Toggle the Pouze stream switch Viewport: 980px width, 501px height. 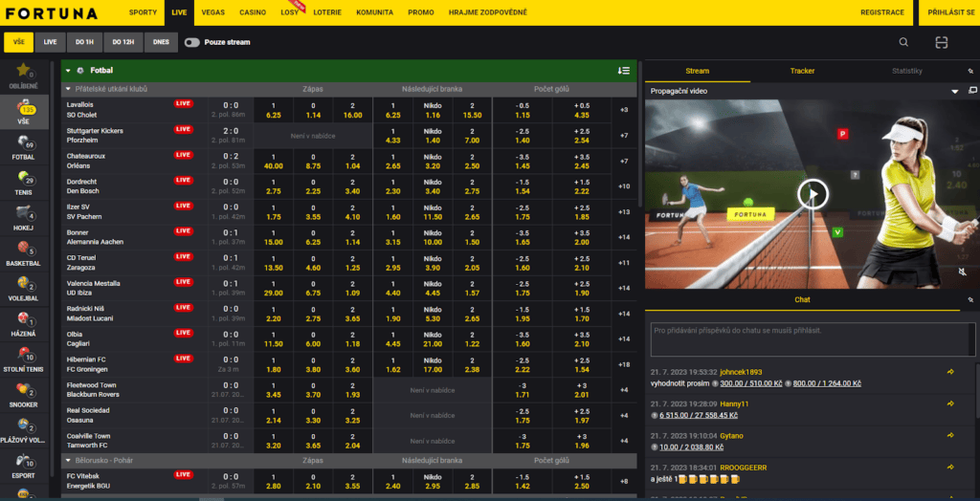191,42
